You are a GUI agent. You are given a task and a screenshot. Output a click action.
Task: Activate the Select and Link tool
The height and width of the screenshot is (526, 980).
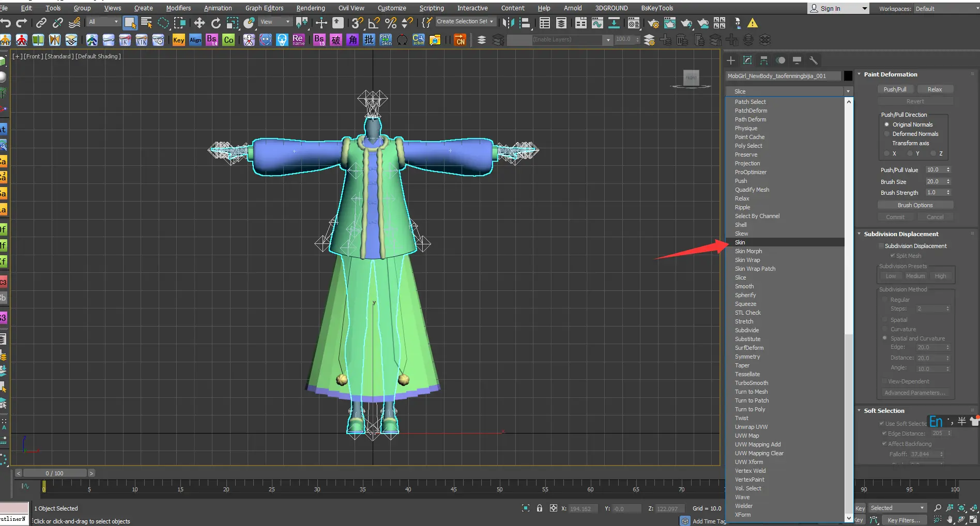pos(41,23)
